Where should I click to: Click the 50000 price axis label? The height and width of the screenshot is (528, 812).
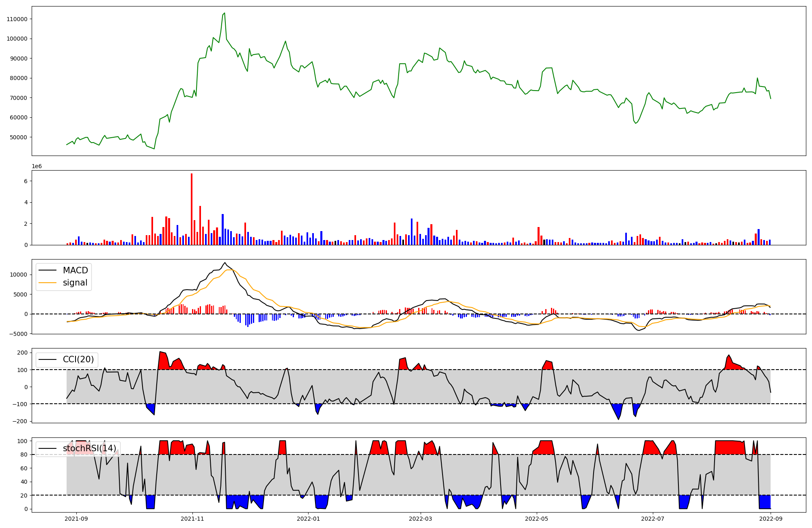coord(19,137)
